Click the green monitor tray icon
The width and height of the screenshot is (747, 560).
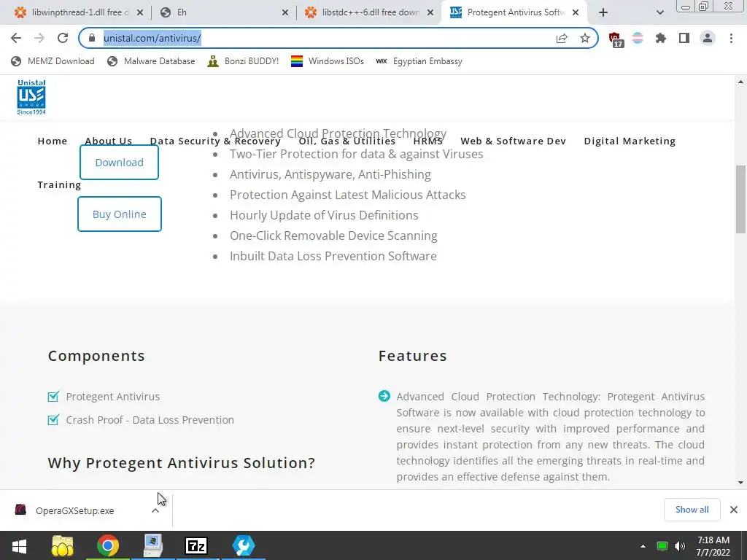coord(662,546)
